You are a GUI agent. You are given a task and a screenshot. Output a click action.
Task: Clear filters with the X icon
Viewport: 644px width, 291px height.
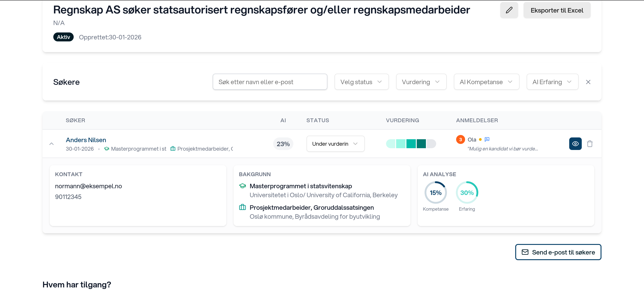pos(588,82)
